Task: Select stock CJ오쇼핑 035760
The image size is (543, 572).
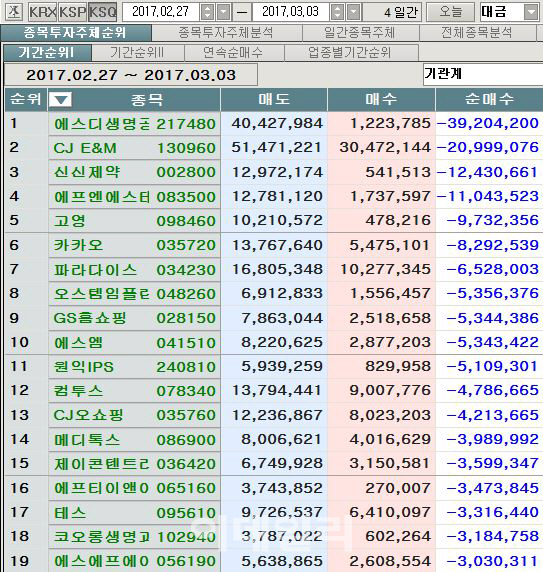Action: pyautogui.click(x=134, y=415)
